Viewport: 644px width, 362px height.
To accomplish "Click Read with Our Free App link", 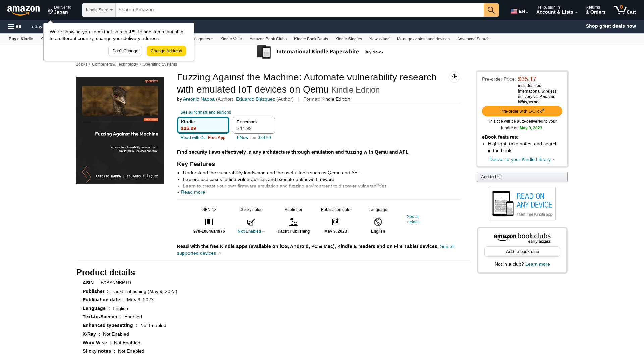I will tap(203, 138).
